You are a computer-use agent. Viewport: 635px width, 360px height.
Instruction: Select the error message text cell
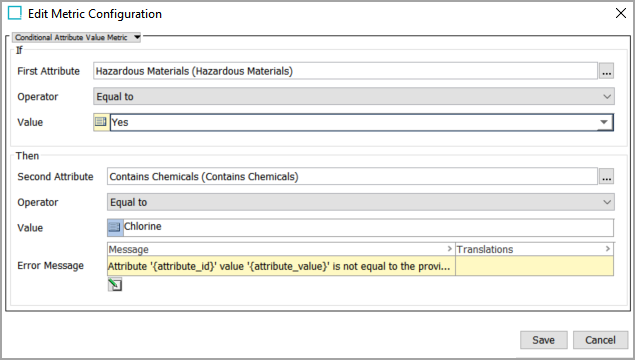point(281,266)
